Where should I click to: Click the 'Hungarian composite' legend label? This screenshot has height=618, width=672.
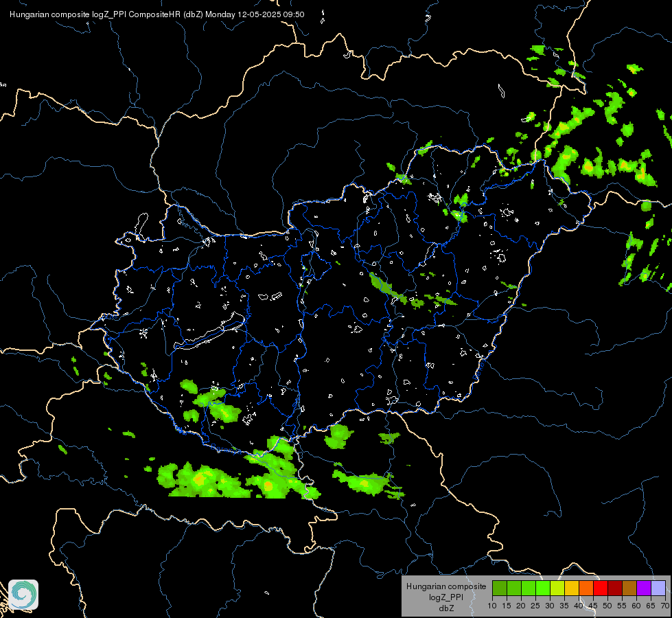[x=446, y=586]
